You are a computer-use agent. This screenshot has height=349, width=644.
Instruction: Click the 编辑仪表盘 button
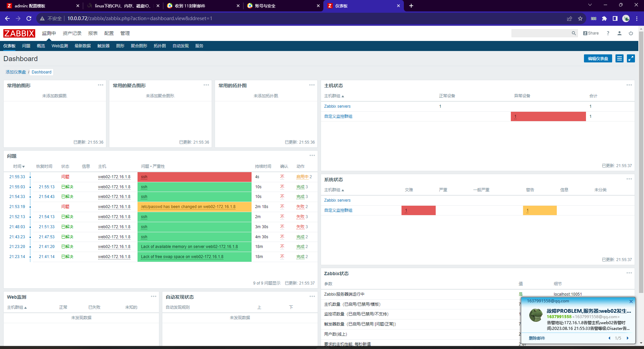point(598,58)
